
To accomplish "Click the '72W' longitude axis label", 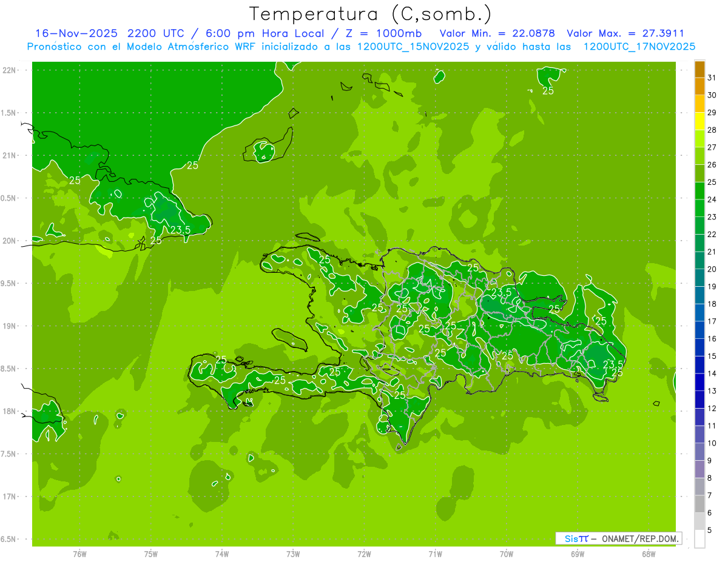I will pos(364,554).
